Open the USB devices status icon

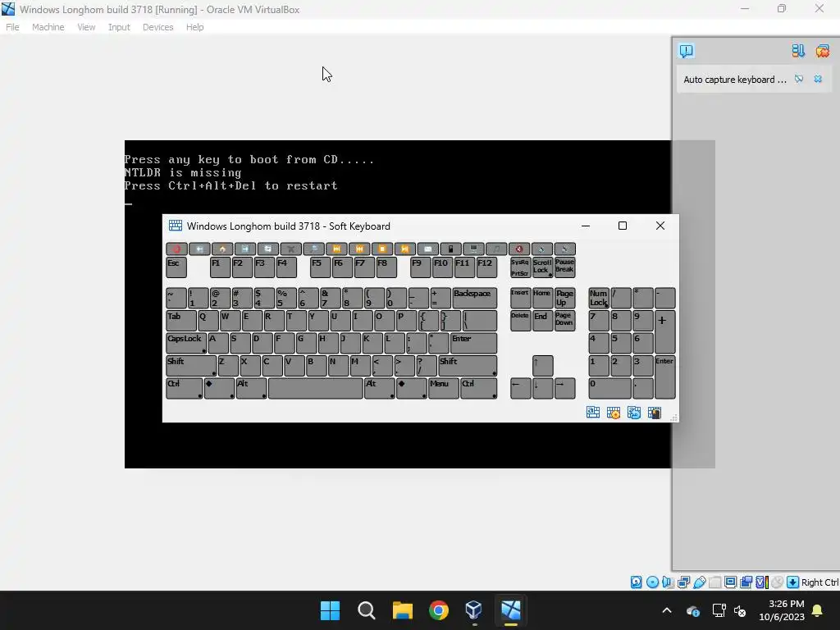699,582
